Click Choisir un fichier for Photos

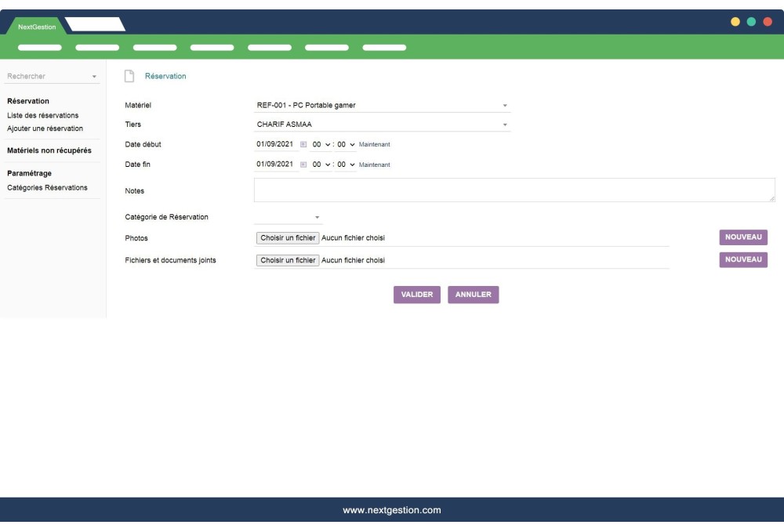[x=288, y=237]
